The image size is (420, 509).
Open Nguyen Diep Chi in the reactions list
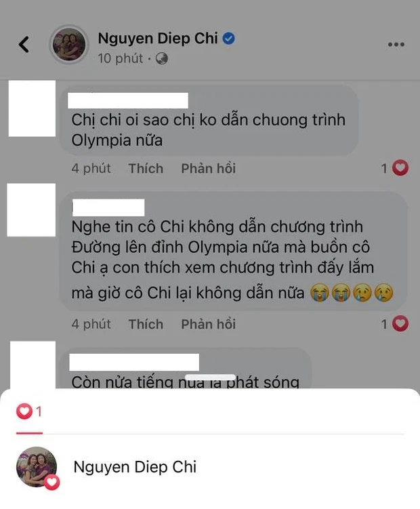[x=135, y=467]
